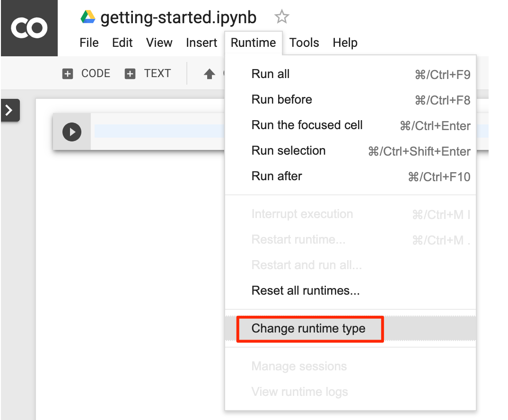
Task: Close the Runtime menu tab
Action: [x=253, y=43]
